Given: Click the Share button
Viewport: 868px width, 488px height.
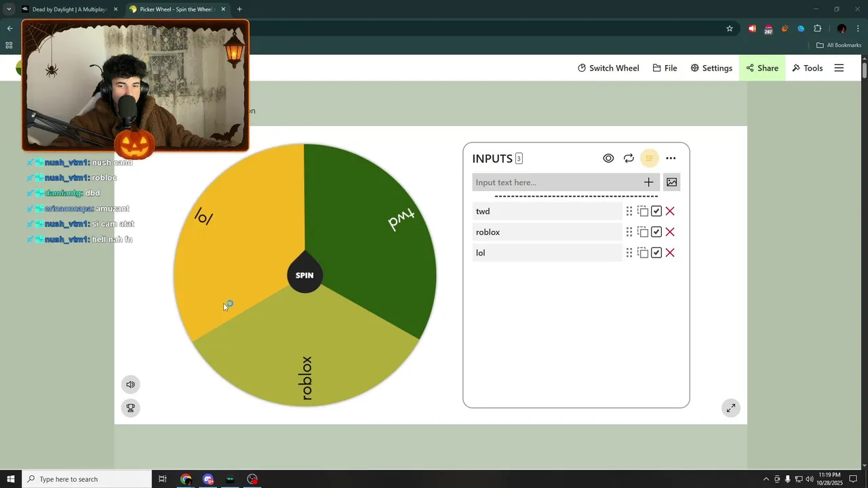Looking at the screenshot, I should [762, 68].
